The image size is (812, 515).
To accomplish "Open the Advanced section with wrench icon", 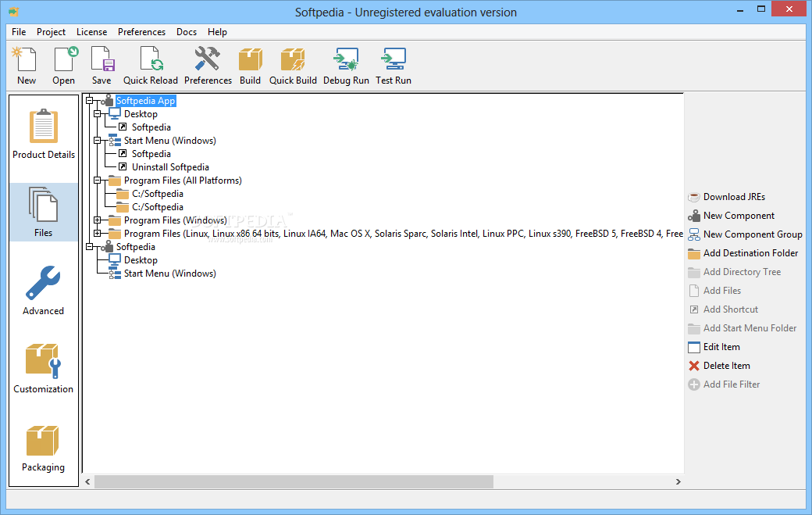I will [x=44, y=290].
